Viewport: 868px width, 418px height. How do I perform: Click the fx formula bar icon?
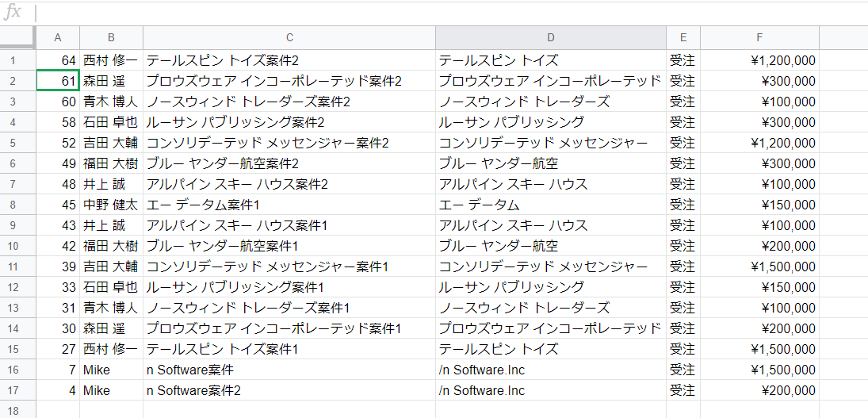pos(13,12)
